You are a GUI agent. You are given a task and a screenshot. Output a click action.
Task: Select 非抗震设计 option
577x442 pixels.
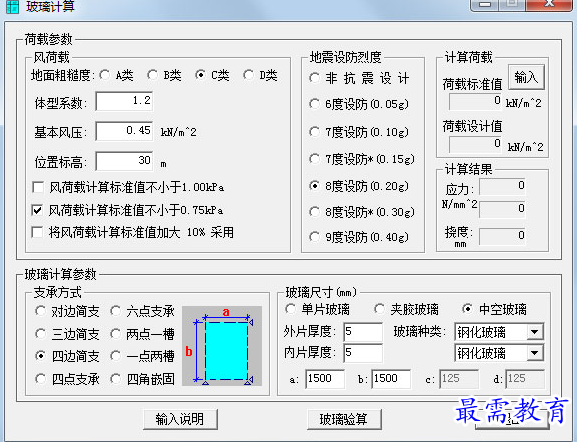[314, 78]
